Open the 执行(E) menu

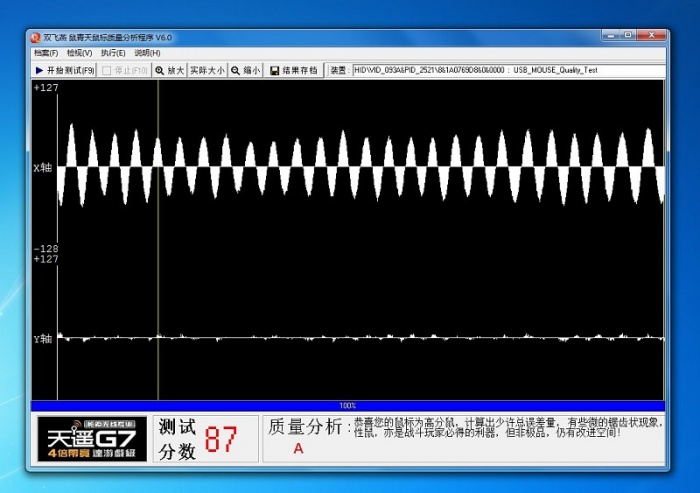(x=113, y=53)
